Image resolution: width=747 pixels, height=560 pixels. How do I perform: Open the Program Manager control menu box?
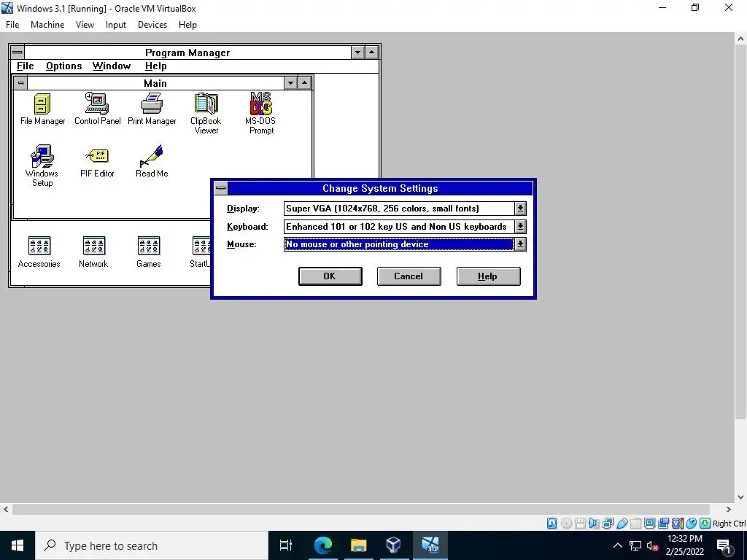(18, 52)
